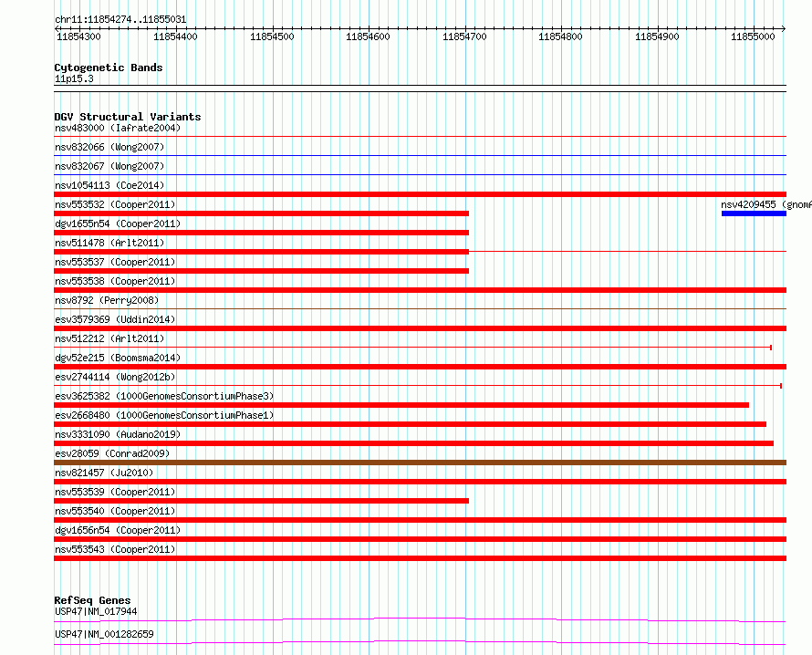Click nsv3331090 (Audano2019) label

(x=118, y=434)
